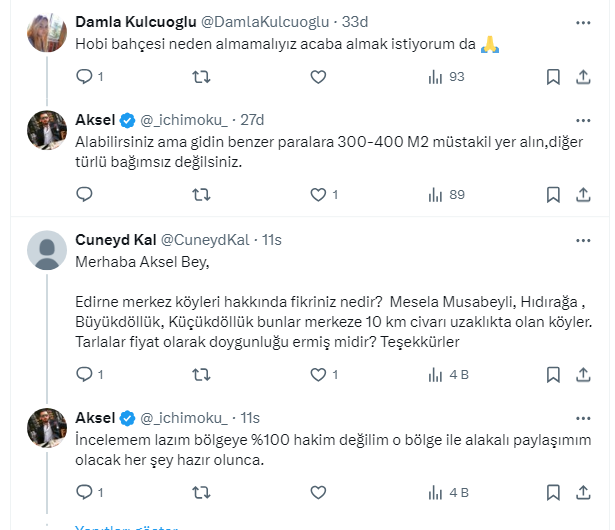Retweet Aksel's müstakil yer tweet
615x530 pixels.
(201, 195)
